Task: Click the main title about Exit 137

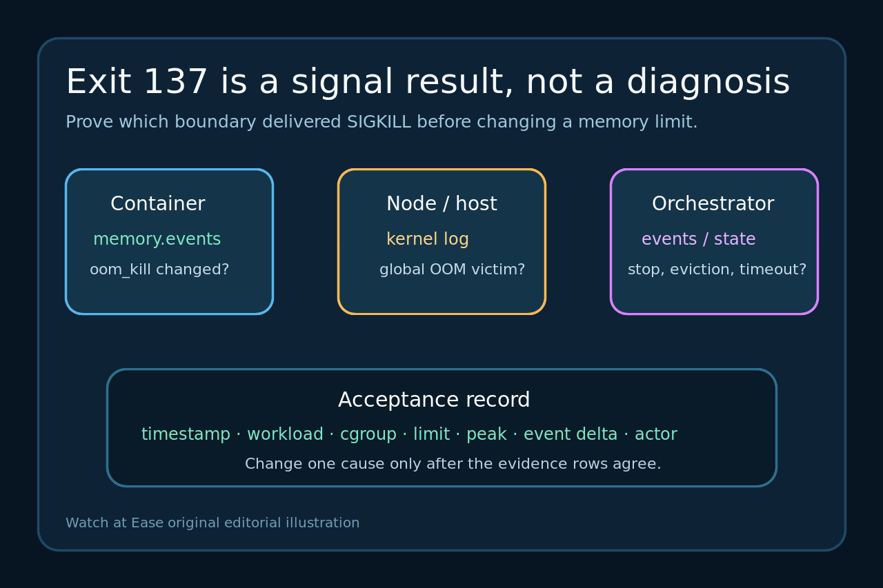Action: coord(428,83)
